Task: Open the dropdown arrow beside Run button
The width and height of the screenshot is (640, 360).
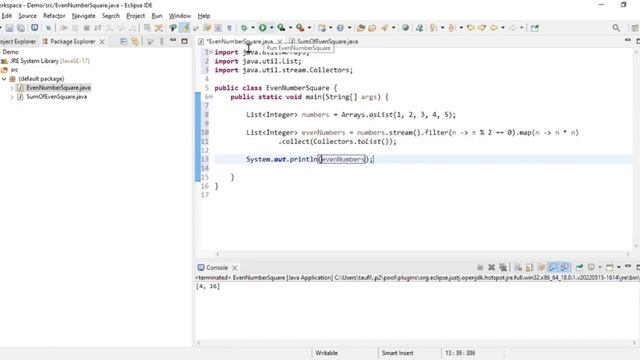Action: point(271,28)
